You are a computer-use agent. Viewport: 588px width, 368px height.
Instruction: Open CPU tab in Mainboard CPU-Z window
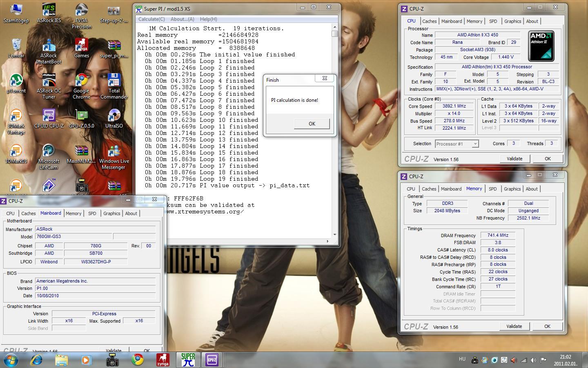(x=10, y=213)
